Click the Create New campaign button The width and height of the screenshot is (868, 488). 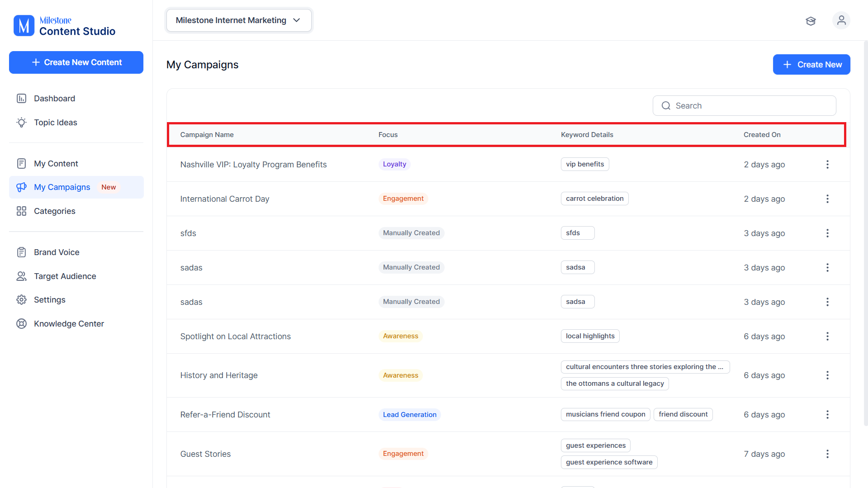(811, 65)
